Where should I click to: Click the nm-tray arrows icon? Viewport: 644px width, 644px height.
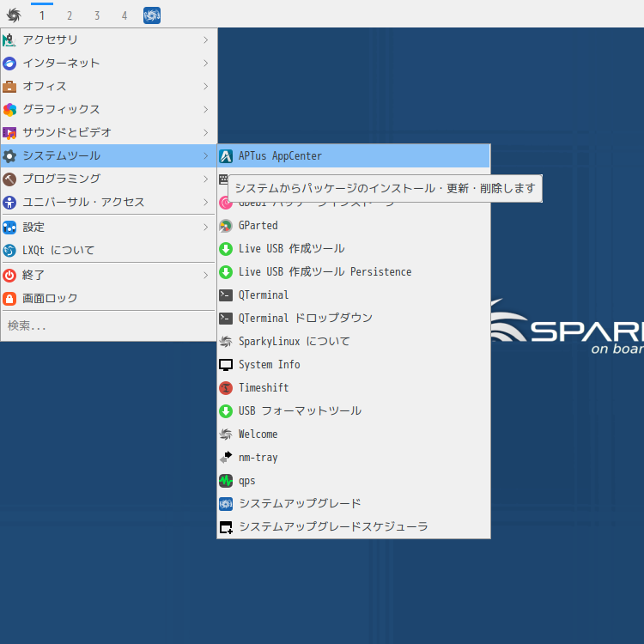coord(226,457)
